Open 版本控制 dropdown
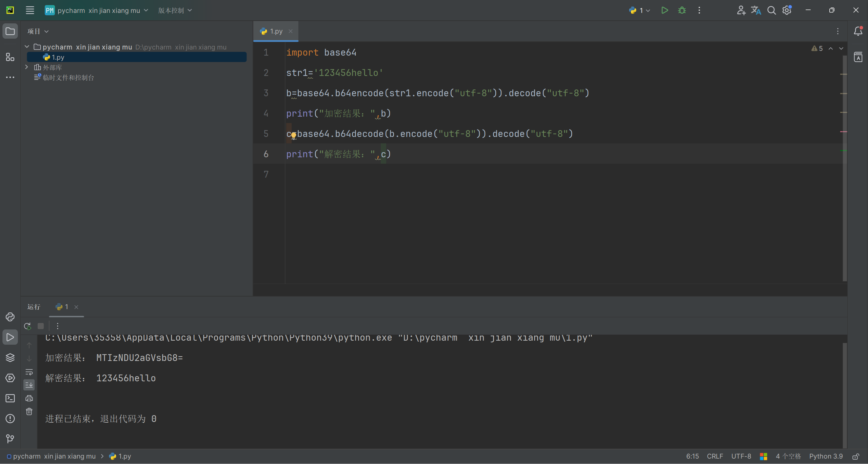 click(x=175, y=10)
